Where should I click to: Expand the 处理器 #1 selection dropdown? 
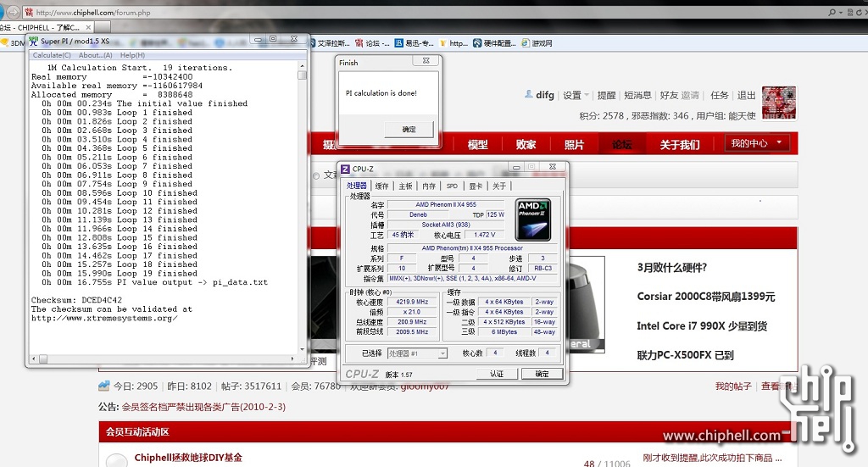coord(442,353)
